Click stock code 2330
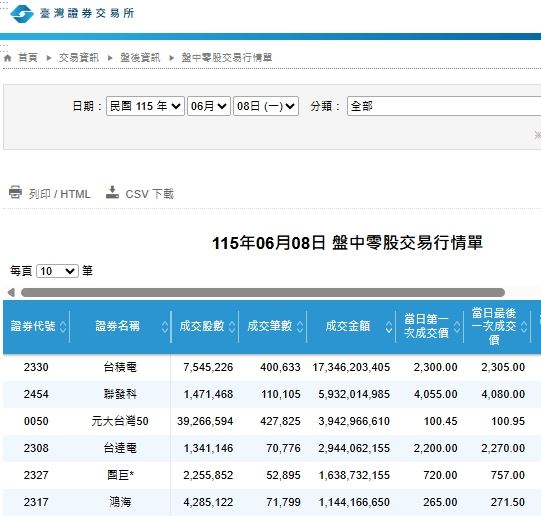 tap(36, 367)
